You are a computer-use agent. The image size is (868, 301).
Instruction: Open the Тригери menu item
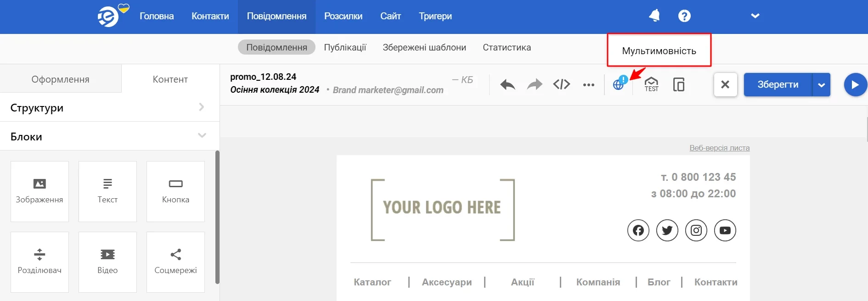(x=435, y=16)
